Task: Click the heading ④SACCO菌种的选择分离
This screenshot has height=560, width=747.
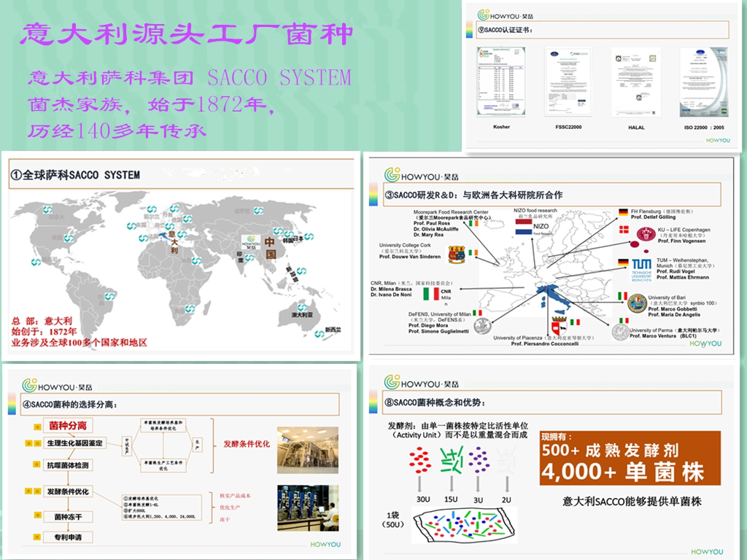Action: pos(70,404)
